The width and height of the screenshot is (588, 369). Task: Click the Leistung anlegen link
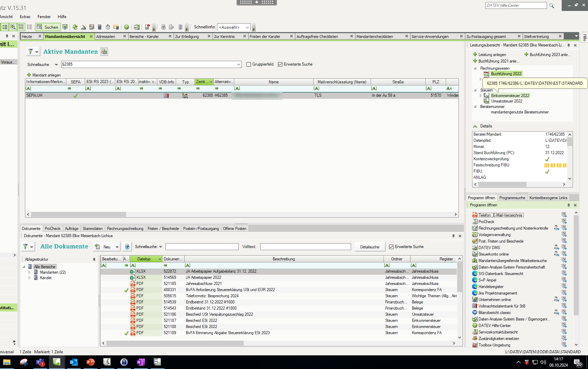point(492,55)
